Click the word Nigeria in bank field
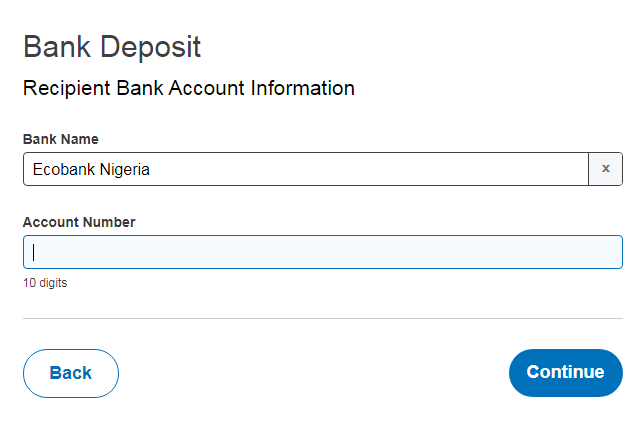The height and width of the screenshot is (432, 644). click(x=125, y=170)
